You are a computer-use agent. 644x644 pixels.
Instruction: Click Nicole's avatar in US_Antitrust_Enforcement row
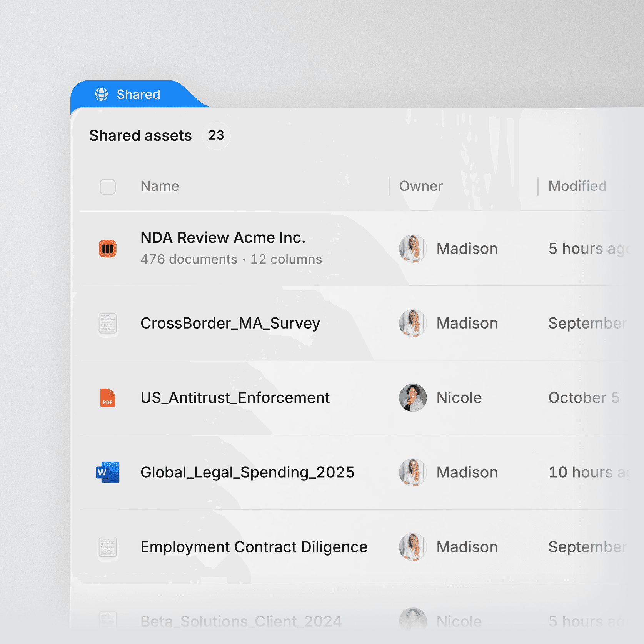tap(413, 398)
